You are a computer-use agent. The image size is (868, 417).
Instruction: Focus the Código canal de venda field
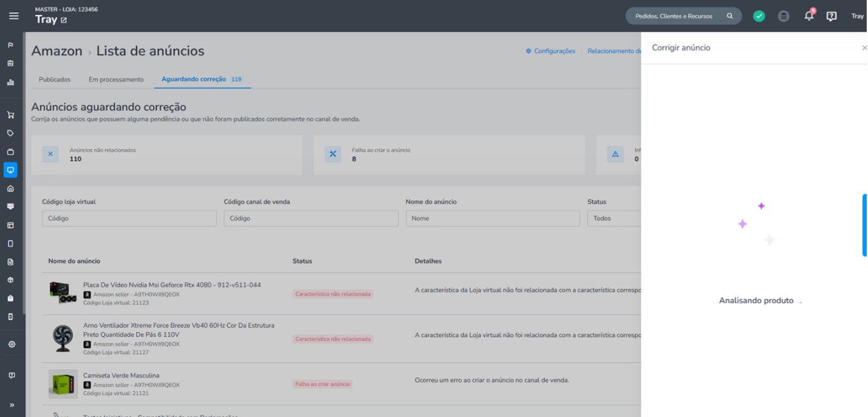[x=311, y=218]
